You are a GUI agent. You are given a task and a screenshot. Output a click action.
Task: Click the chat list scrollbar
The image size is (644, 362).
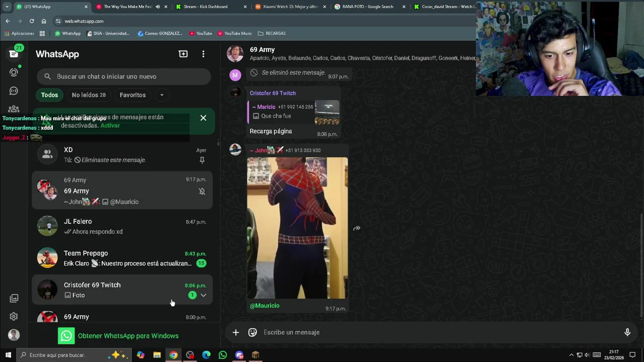pyautogui.click(x=218, y=144)
